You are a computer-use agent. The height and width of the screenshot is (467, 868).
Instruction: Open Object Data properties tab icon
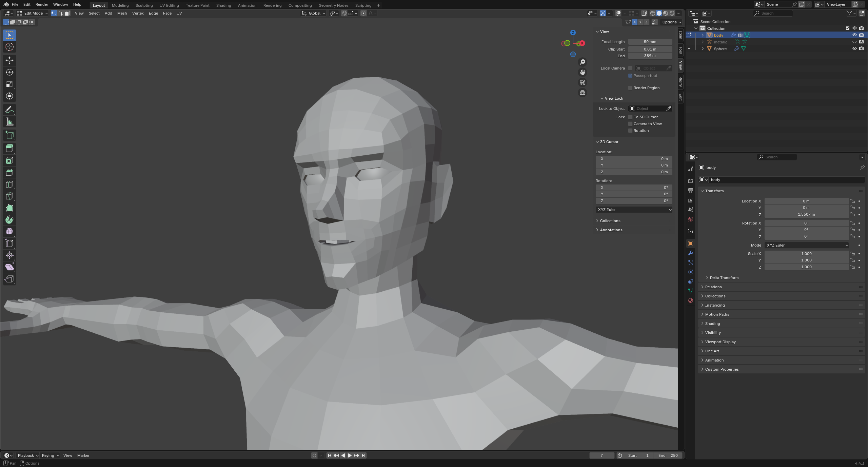(x=691, y=291)
